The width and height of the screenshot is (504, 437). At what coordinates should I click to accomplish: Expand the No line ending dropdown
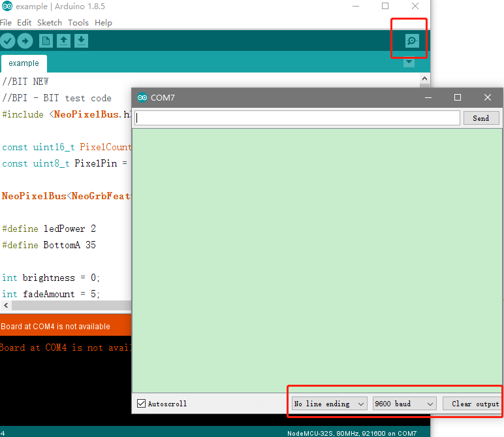pyautogui.click(x=329, y=404)
